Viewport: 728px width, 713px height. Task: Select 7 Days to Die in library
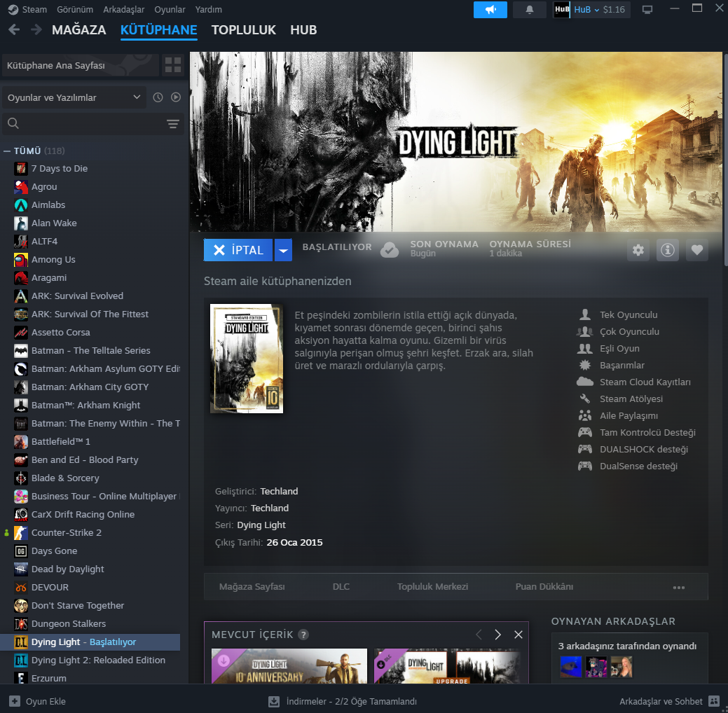[90, 169]
